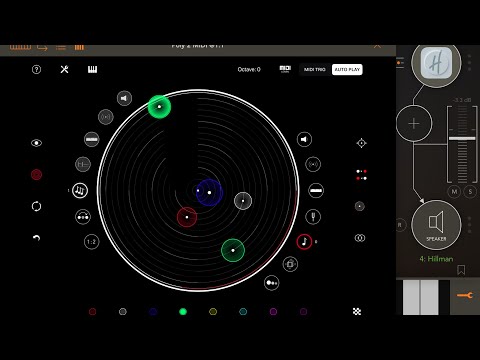Select the red color dot
The width and height of the screenshot is (480, 360).
[x=92, y=311]
